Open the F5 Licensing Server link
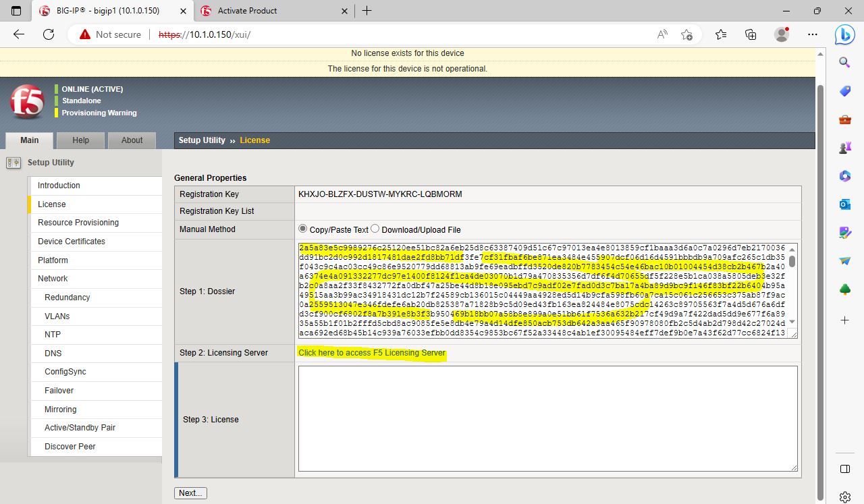This screenshot has width=864, height=504. [x=371, y=353]
